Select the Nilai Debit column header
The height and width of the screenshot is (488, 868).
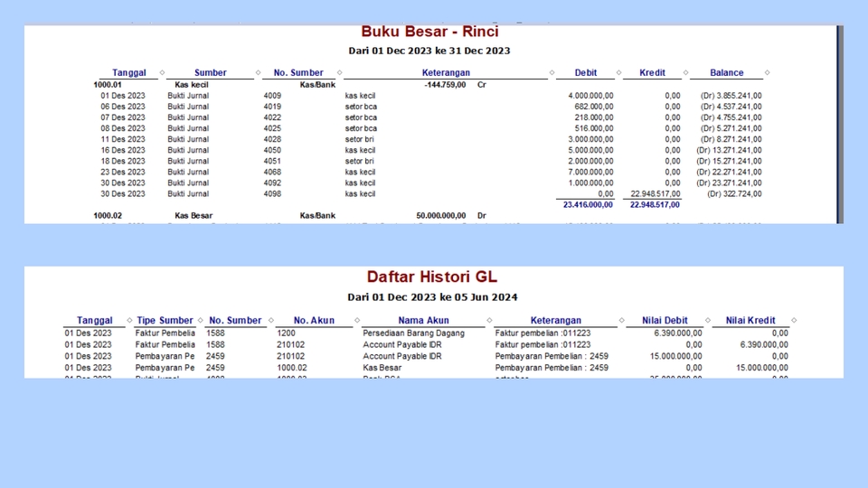pyautogui.click(x=665, y=320)
